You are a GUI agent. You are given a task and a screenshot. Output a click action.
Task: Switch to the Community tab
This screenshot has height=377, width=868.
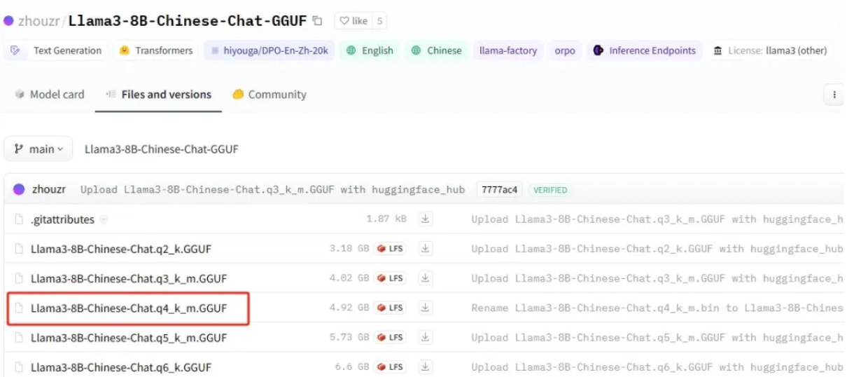click(x=269, y=95)
